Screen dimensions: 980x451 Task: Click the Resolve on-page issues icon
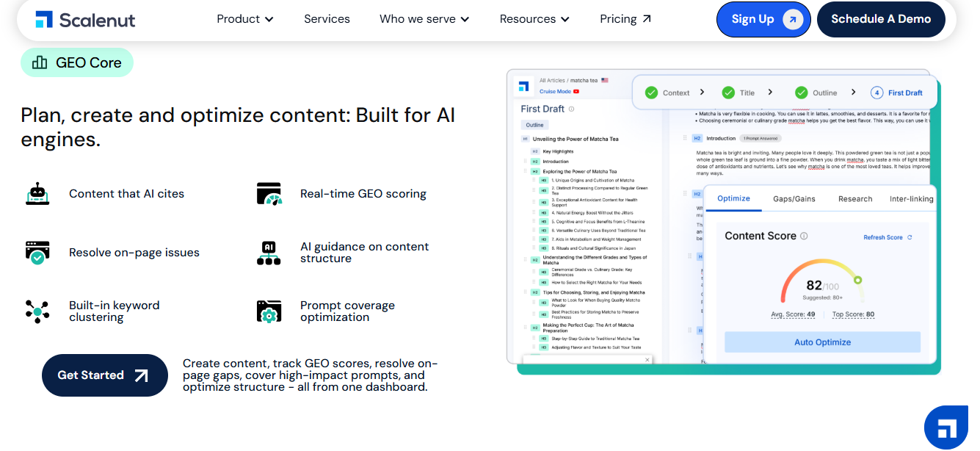click(x=37, y=253)
